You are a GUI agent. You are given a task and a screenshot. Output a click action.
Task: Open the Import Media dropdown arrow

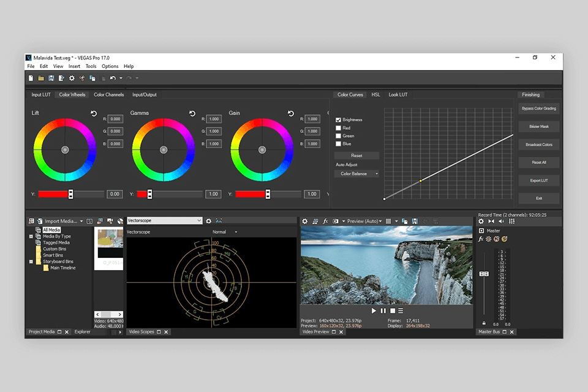pos(81,221)
